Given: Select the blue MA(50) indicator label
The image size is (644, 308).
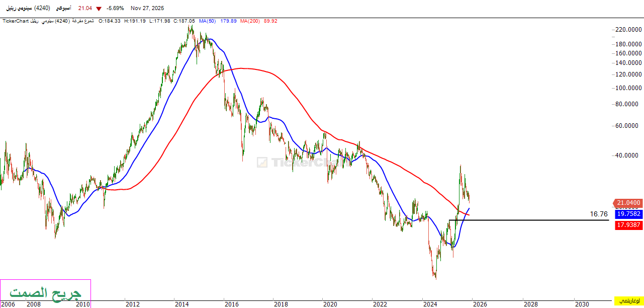Looking at the screenshot, I should [x=208, y=21].
